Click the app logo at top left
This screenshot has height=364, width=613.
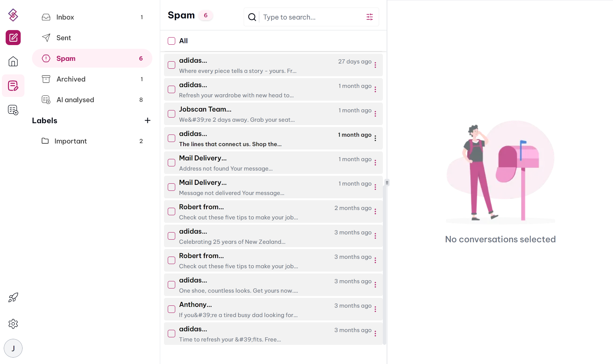pos(13,15)
